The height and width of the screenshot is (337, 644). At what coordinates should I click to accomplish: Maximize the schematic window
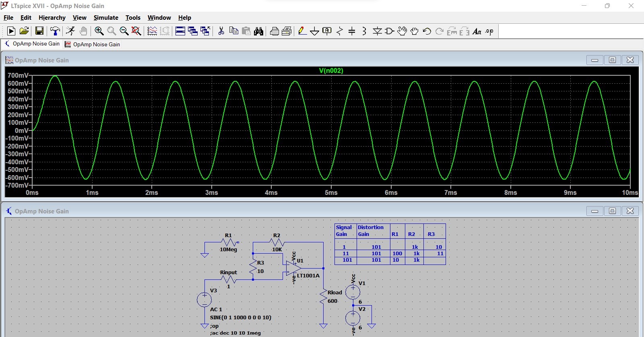(612, 211)
